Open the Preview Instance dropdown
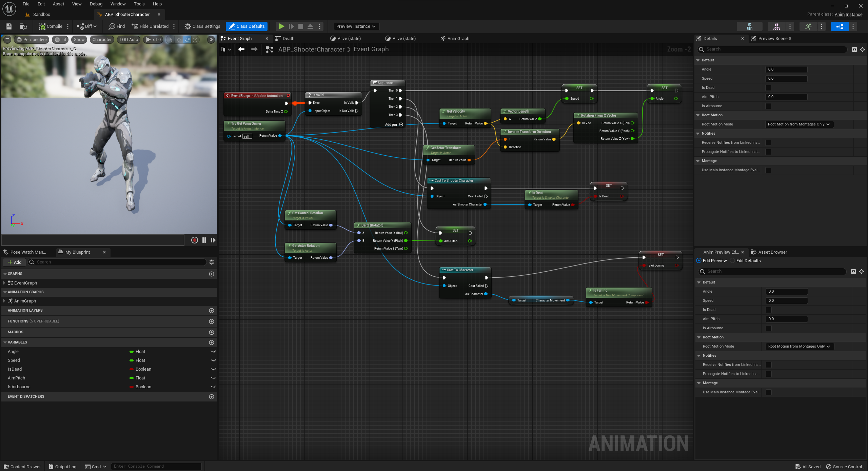This screenshot has height=471, width=868. click(356, 26)
